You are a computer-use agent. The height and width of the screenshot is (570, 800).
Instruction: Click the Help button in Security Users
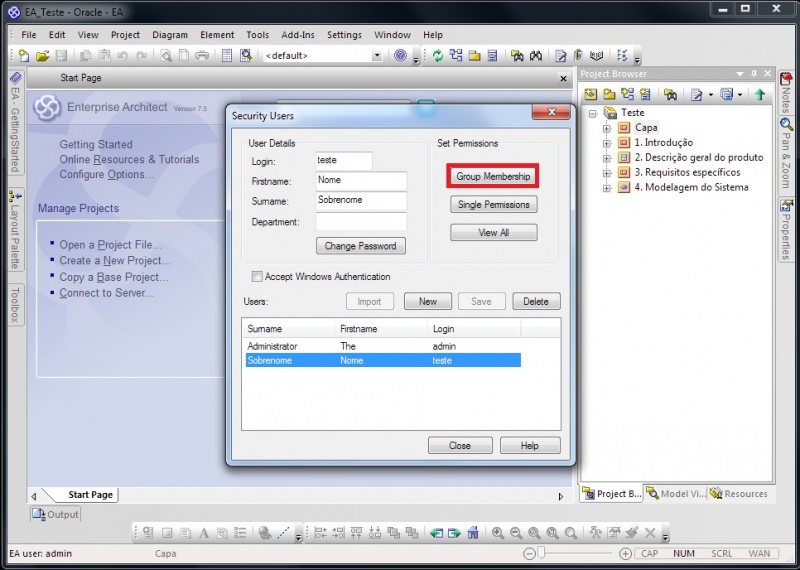[x=530, y=445]
